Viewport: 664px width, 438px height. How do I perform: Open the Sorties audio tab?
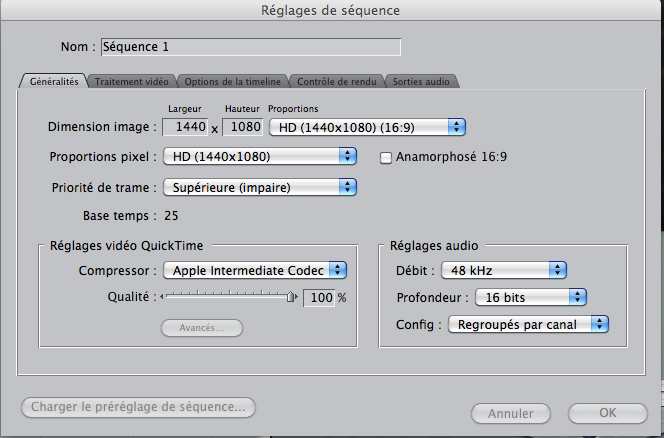click(x=421, y=81)
